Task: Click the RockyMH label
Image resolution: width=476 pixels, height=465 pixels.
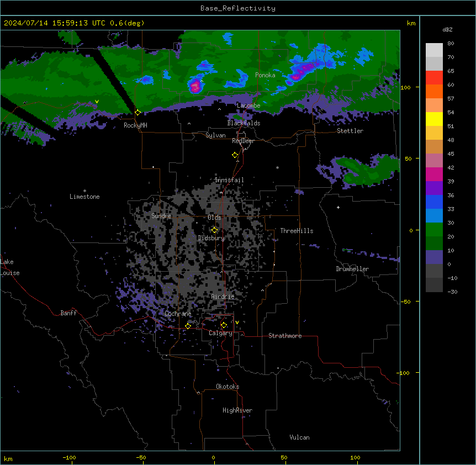Action: 135,125
